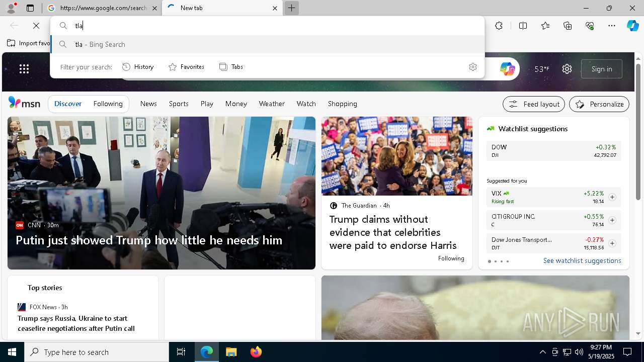Close the New tab tab
The image size is (644, 362).
(275, 8)
